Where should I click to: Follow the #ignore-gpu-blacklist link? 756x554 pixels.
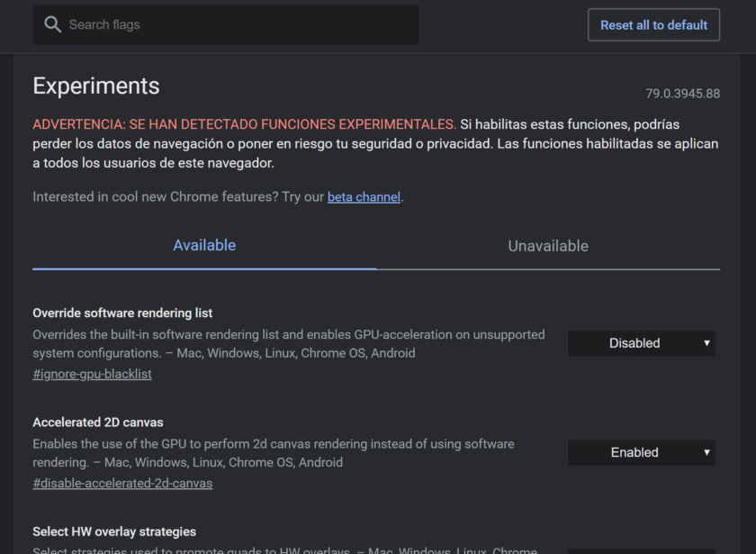[x=92, y=374]
